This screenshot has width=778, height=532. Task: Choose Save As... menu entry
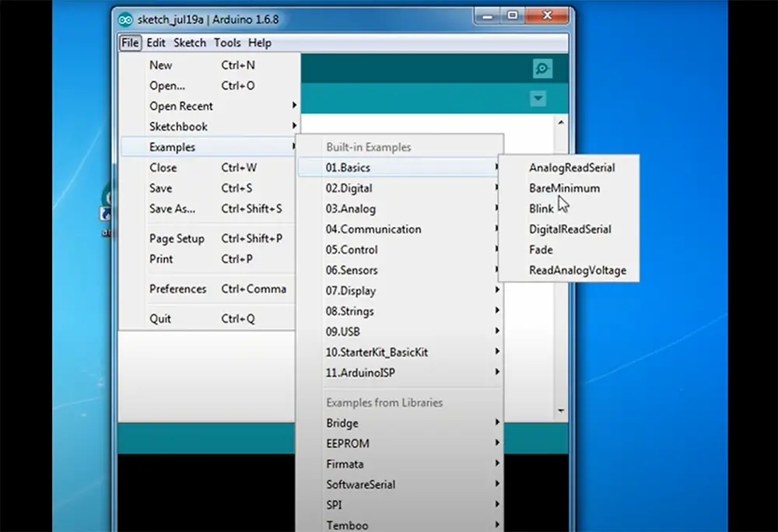coord(209,208)
